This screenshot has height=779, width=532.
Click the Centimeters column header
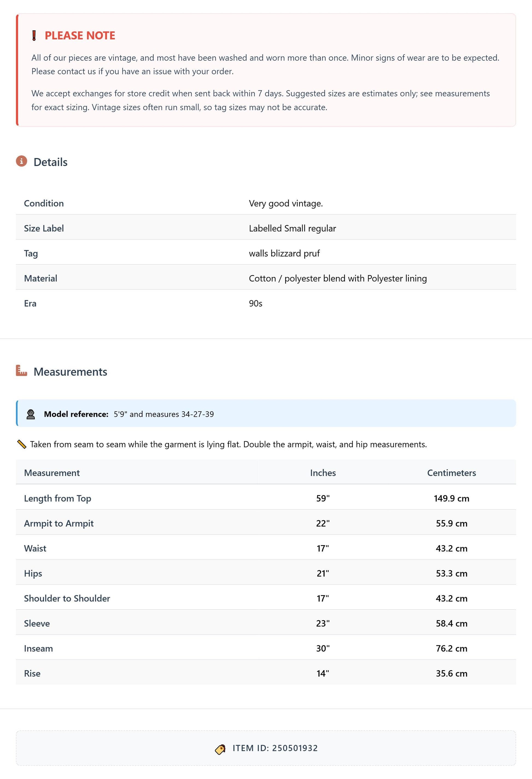[452, 473]
